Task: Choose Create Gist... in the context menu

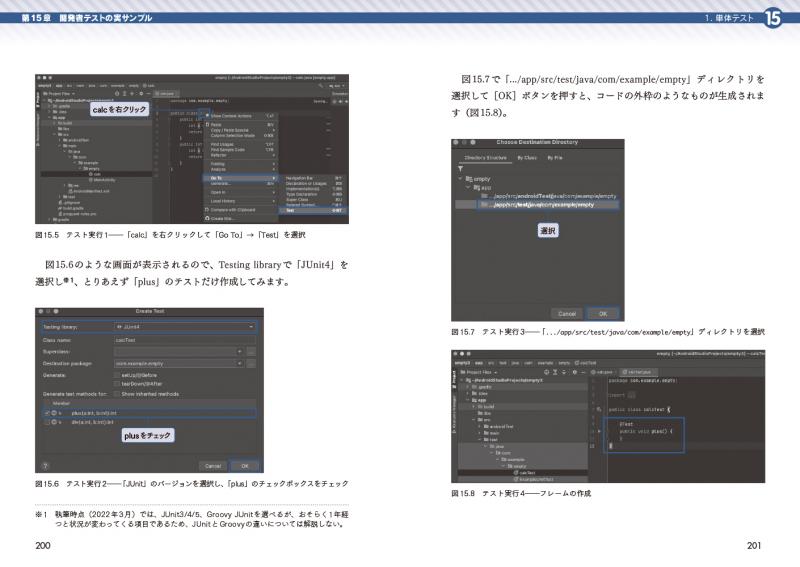Action: coord(240,218)
